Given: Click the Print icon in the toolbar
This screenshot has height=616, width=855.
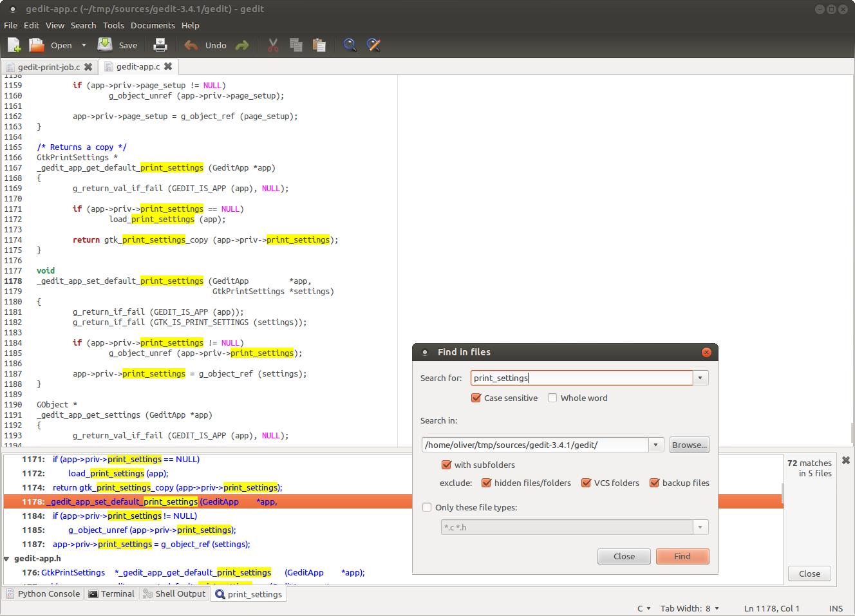Looking at the screenshot, I should coord(160,45).
